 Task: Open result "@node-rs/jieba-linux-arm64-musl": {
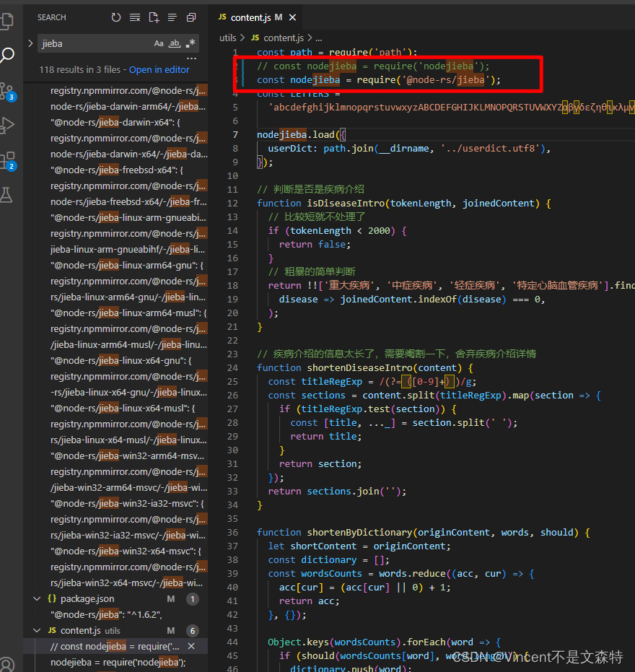[x=128, y=313]
